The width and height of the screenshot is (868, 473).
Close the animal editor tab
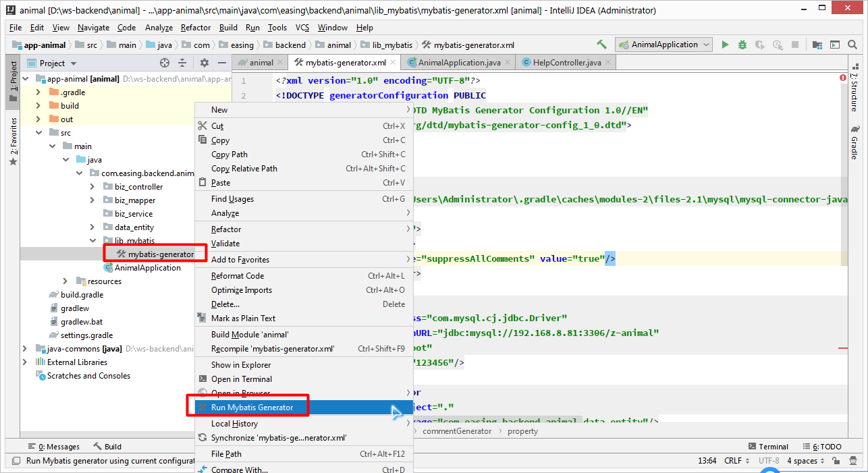[x=282, y=63]
